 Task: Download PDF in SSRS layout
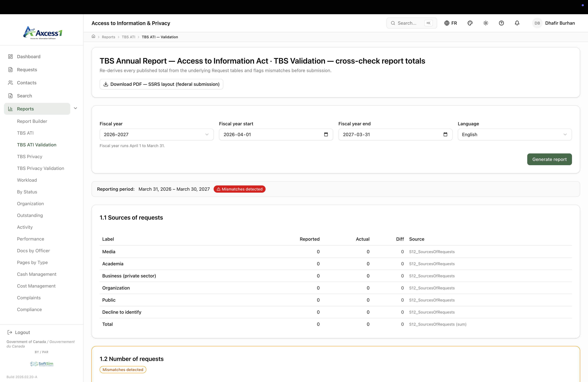[161, 84]
